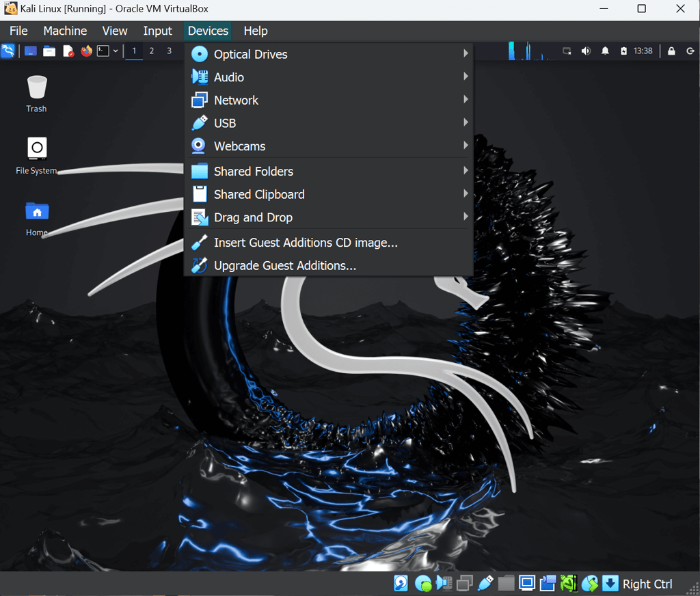This screenshot has width=700, height=596.
Task: Open the Drag and Drop submenu
Action: pos(329,217)
